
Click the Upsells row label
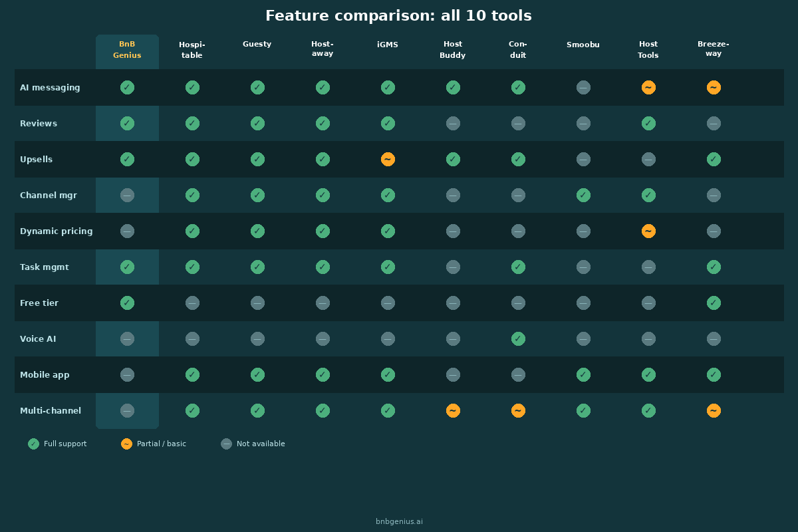click(36, 159)
